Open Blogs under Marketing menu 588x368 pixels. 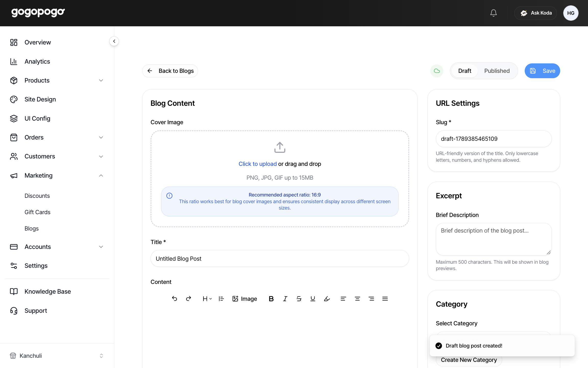click(x=32, y=228)
